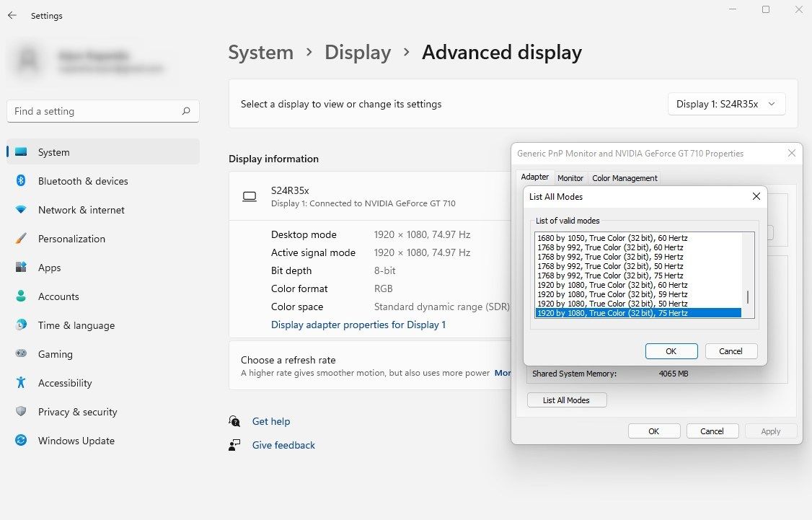The width and height of the screenshot is (812, 520).
Task: Click the Find a setting field
Action: coord(103,111)
